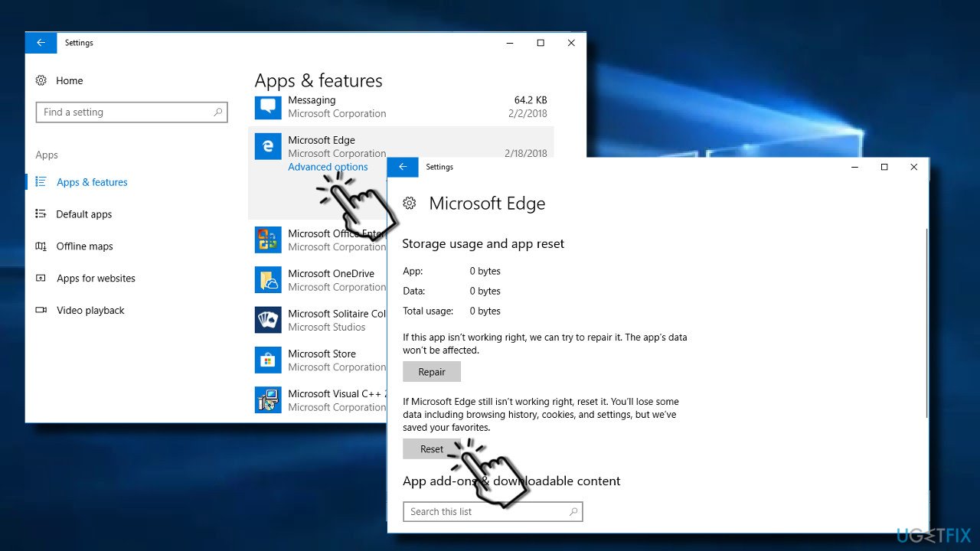Click the scrollbar in the Microsoft Edge settings window
The image size is (980, 551).
[926, 321]
